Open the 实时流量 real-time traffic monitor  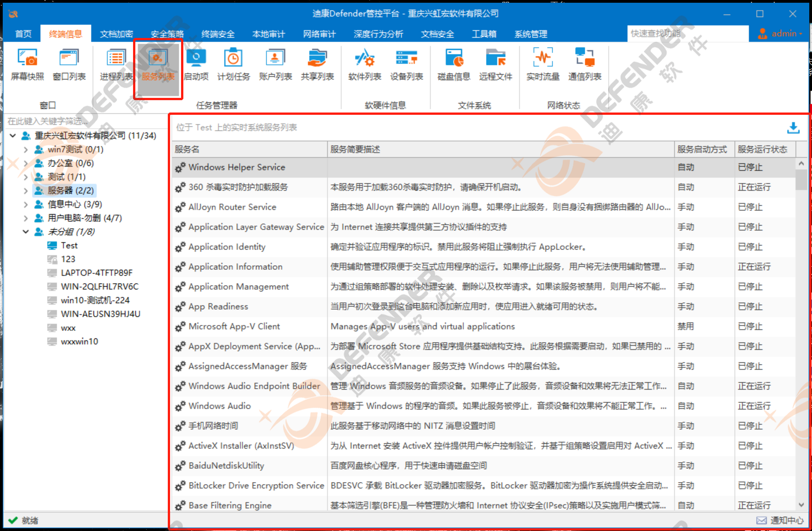(x=543, y=64)
